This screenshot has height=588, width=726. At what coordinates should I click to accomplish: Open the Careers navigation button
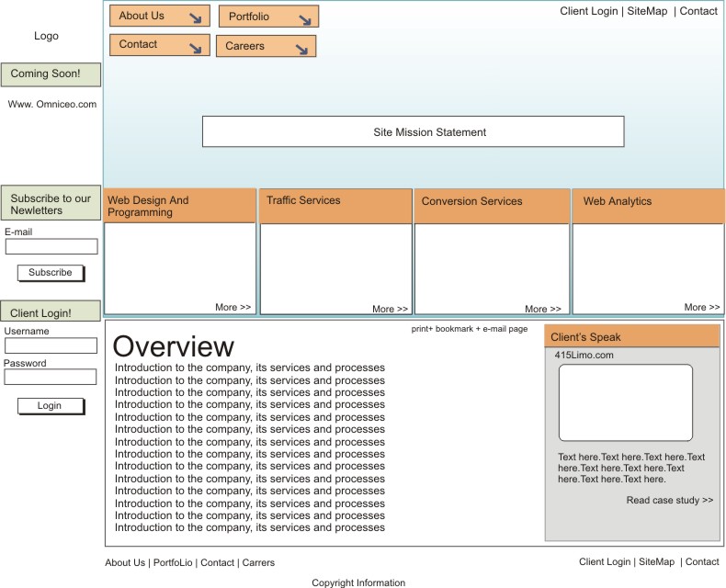[x=267, y=46]
